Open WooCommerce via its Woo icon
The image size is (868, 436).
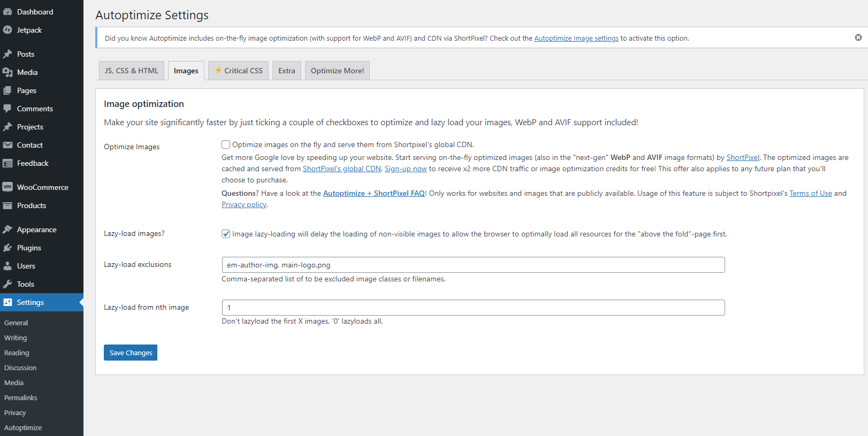(7, 187)
